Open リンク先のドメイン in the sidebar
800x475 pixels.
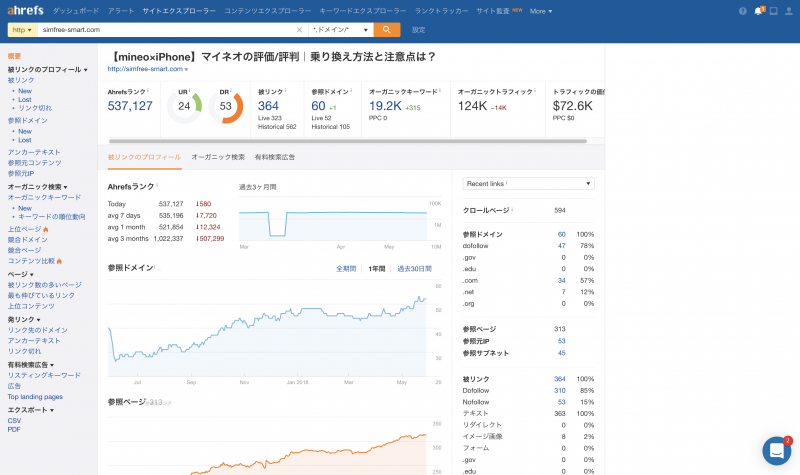pos(37,330)
